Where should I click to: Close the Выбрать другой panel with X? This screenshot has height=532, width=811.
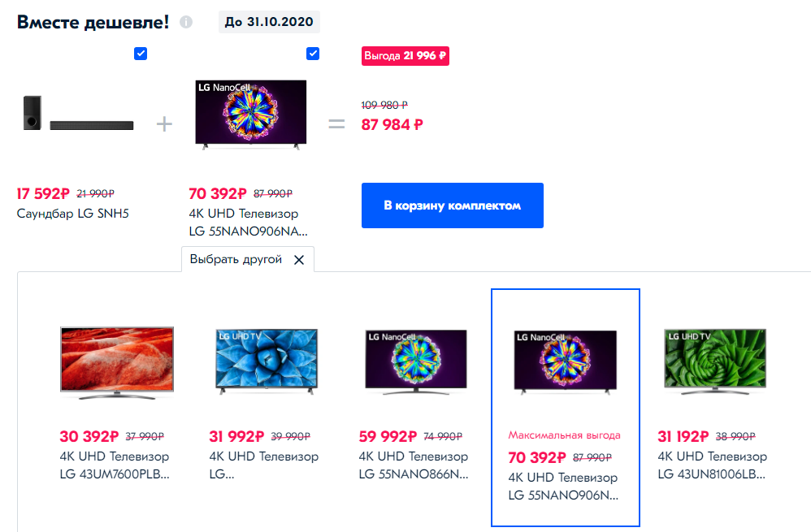click(x=299, y=260)
